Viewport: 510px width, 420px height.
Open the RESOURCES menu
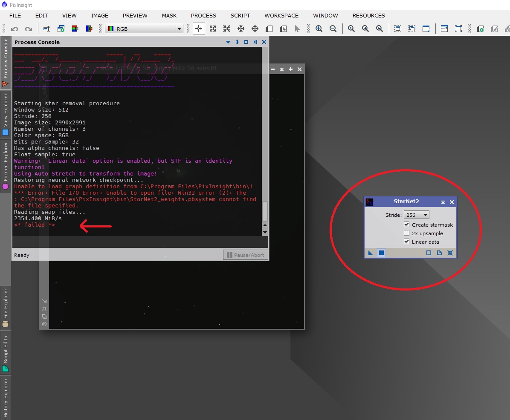pyautogui.click(x=368, y=16)
